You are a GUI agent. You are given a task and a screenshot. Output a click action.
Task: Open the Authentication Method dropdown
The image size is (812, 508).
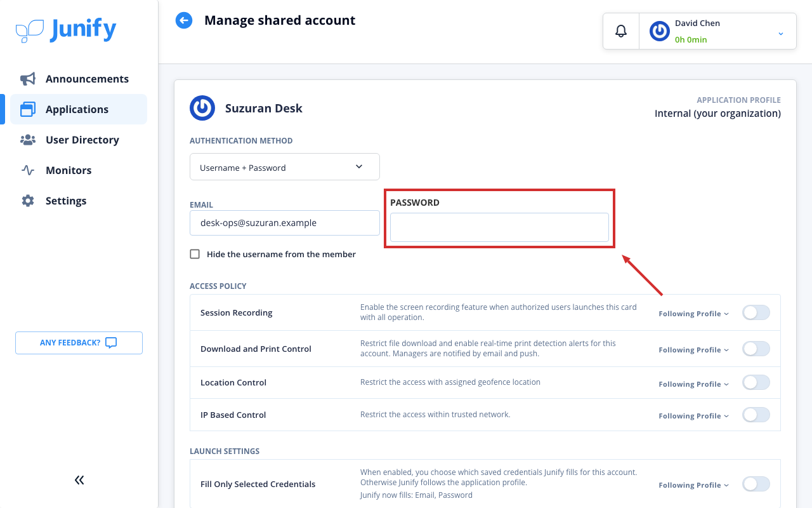pyautogui.click(x=285, y=166)
